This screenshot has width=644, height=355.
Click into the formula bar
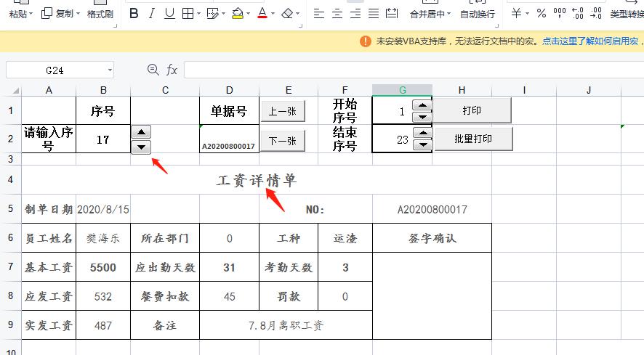(x=414, y=70)
